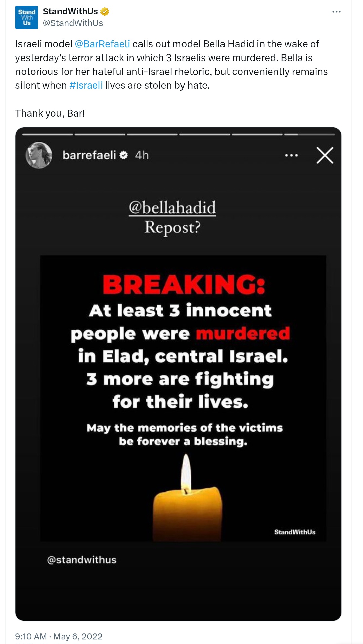
Task: Click the @bellahadid mention in the story
Action: click(x=172, y=207)
